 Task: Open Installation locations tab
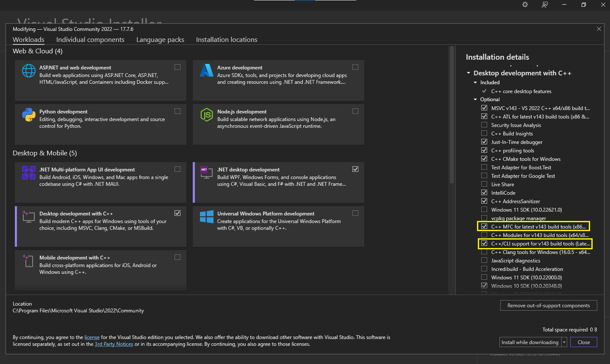(227, 39)
